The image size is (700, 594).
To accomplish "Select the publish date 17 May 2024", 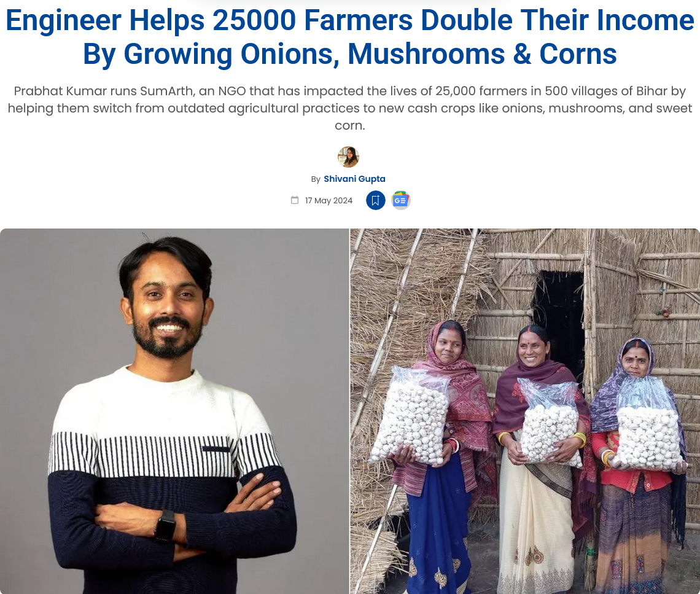I will coord(329,200).
